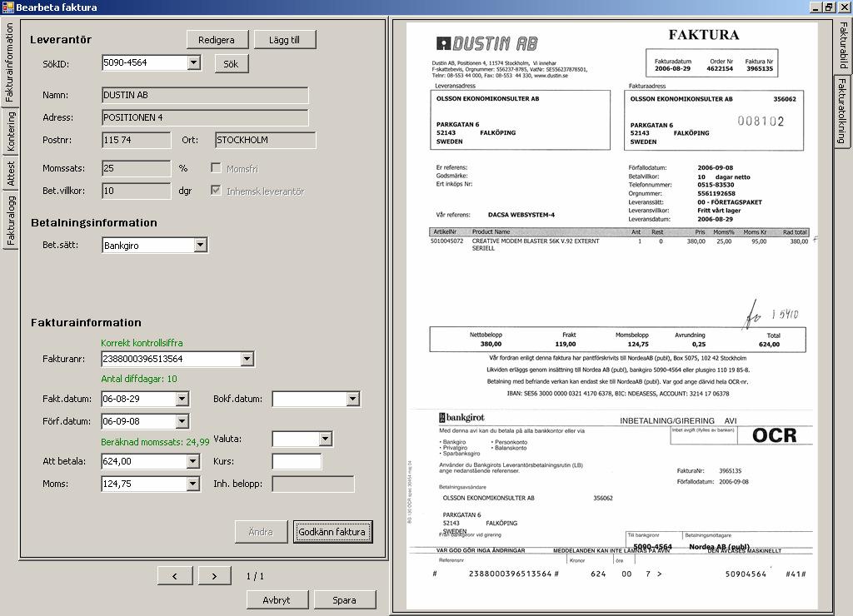Click the Kurs input field

[x=297, y=462]
